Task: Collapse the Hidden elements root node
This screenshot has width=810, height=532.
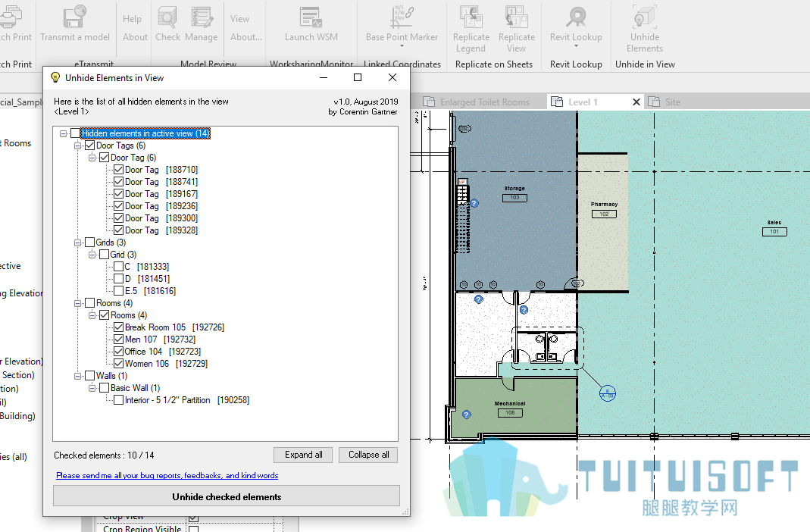Action: [63, 133]
